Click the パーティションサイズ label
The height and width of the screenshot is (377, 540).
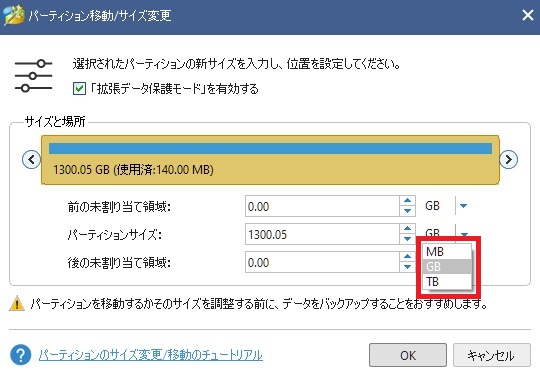pyautogui.click(x=115, y=235)
